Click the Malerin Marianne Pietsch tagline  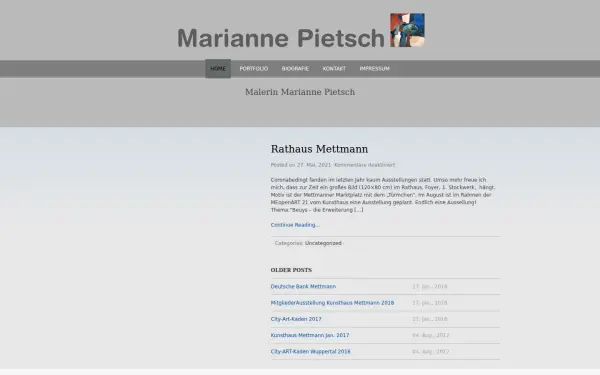[300, 92]
